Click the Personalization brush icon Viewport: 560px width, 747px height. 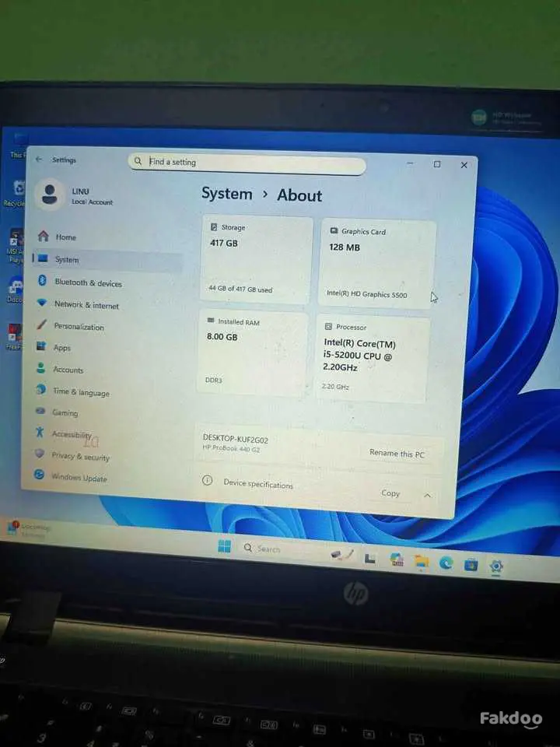41,324
